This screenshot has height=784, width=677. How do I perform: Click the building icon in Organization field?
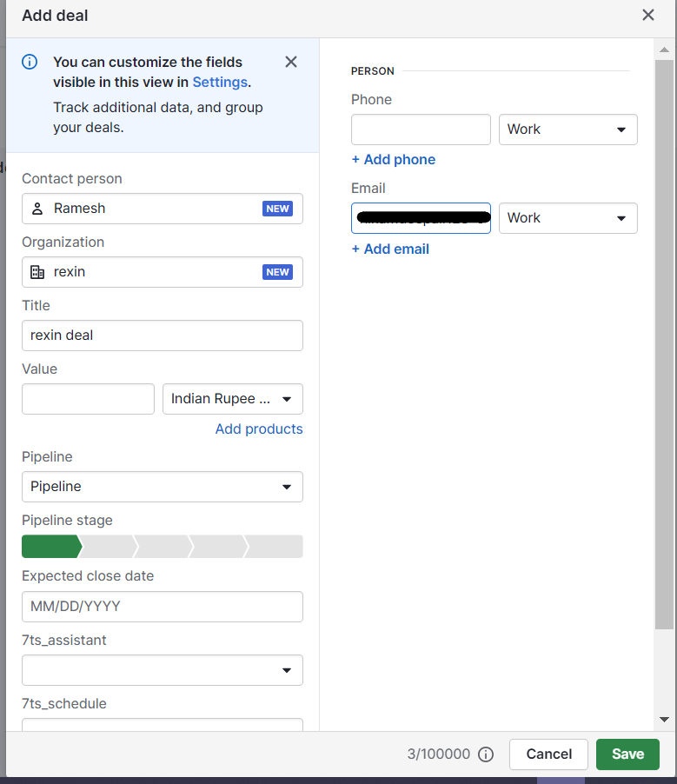(x=37, y=272)
